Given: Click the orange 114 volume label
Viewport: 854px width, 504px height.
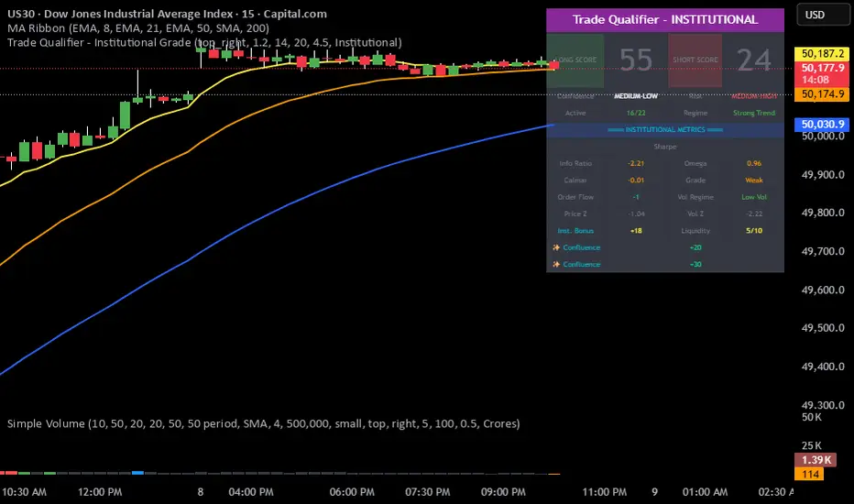Looking at the screenshot, I should pos(809,474).
